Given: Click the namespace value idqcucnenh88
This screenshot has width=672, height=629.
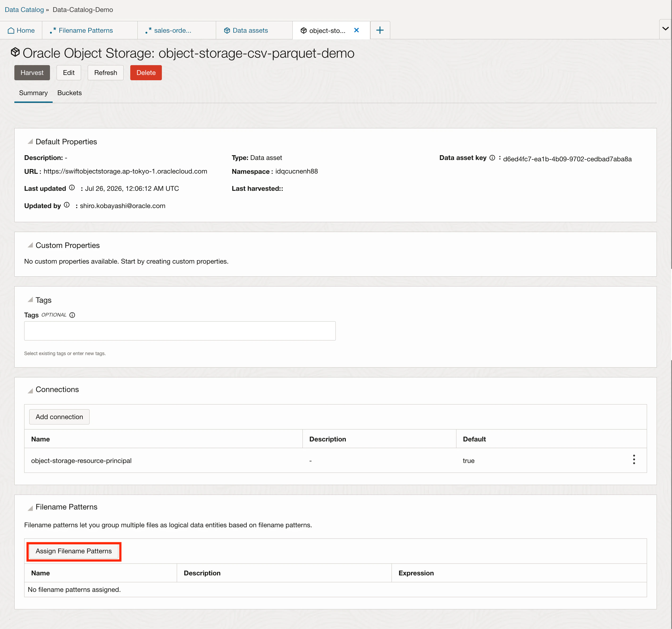Looking at the screenshot, I should 296,171.
